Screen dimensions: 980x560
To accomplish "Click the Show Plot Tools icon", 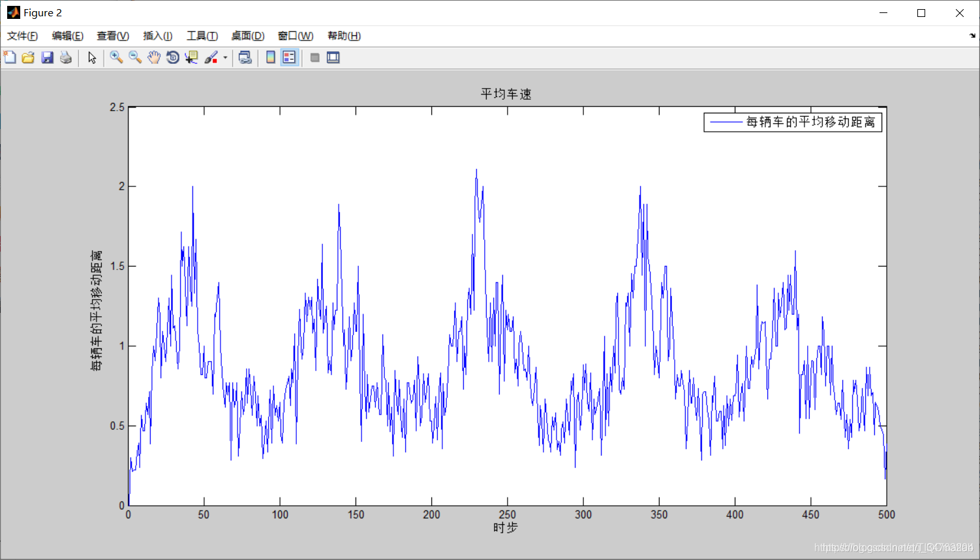I will tap(333, 57).
